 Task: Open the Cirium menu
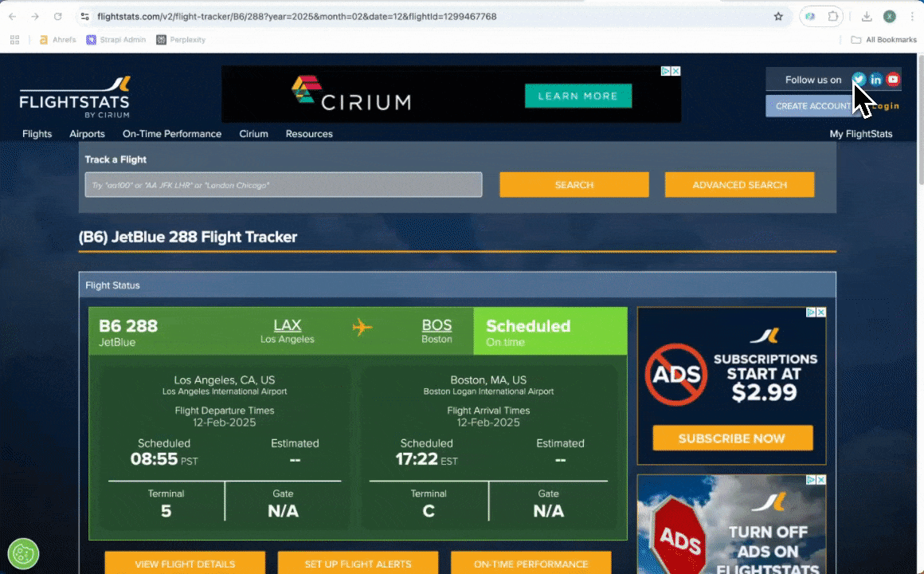[253, 134]
